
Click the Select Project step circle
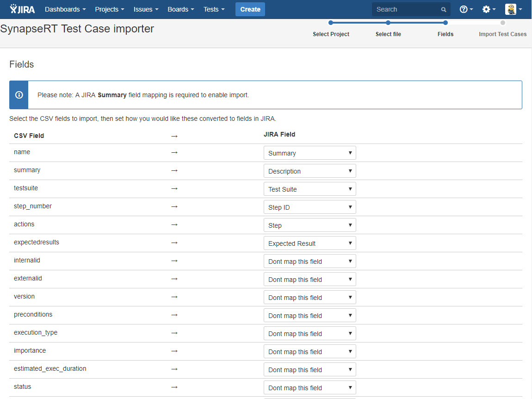[x=331, y=23]
